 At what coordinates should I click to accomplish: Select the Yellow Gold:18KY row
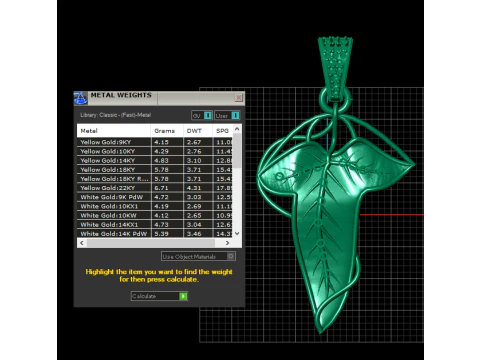155,170
